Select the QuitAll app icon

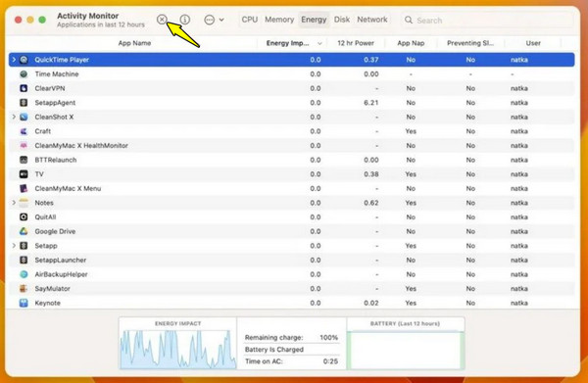(x=24, y=217)
